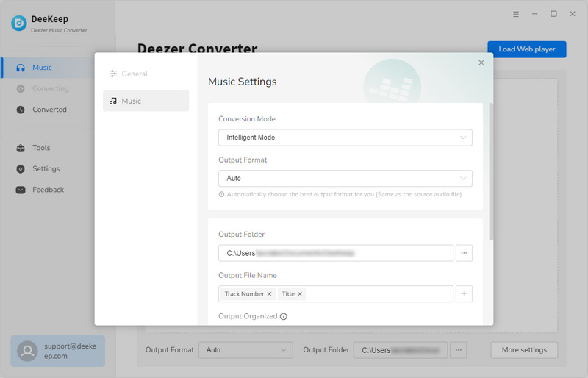Remove the Title tag
The width and height of the screenshot is (588, 378).
300,294
